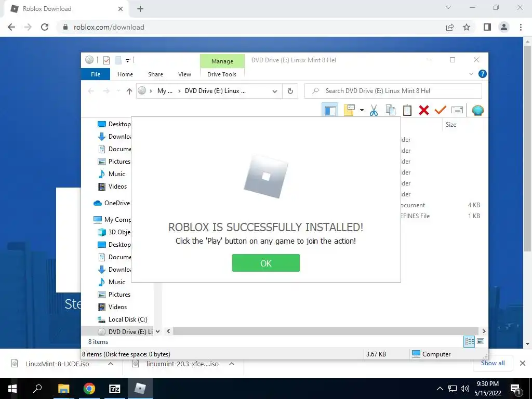The width and height of the screenshot is (532, 399).
Task: Click the Paste clipboard icon
Action: pyautogui.click(x=407, y=110)
